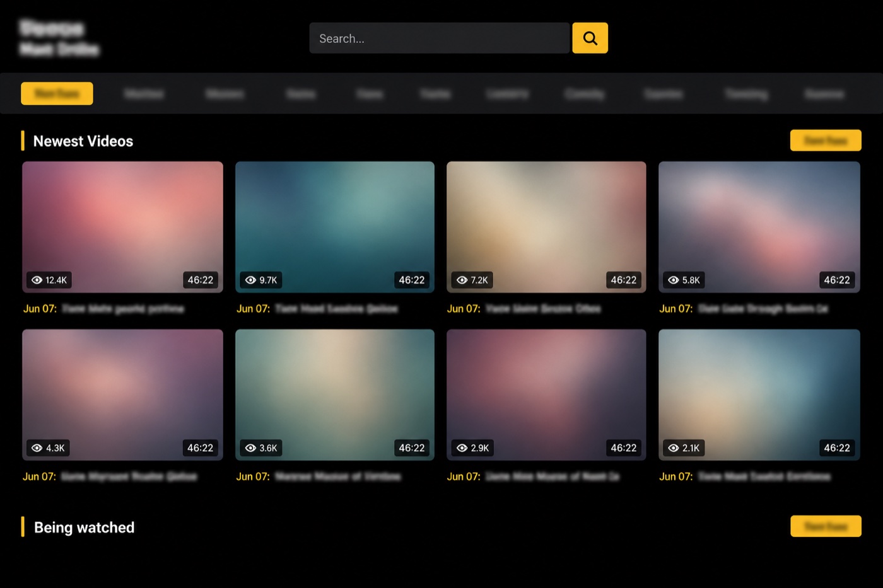
Task: Click the 46:22 duration on 2.1K-view video
Action: (x=837, y=448)
